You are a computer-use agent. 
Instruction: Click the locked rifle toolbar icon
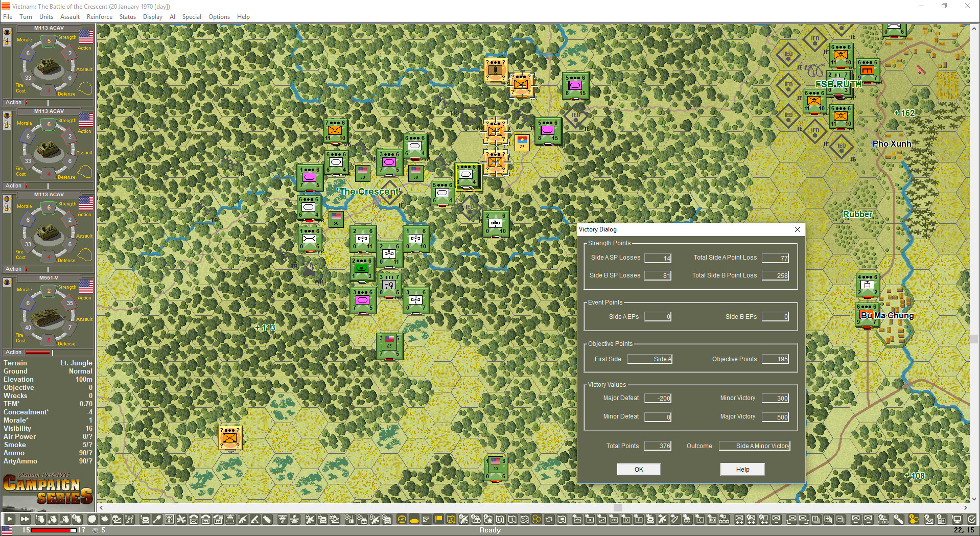pyautogui.click(x=310, y=519)
